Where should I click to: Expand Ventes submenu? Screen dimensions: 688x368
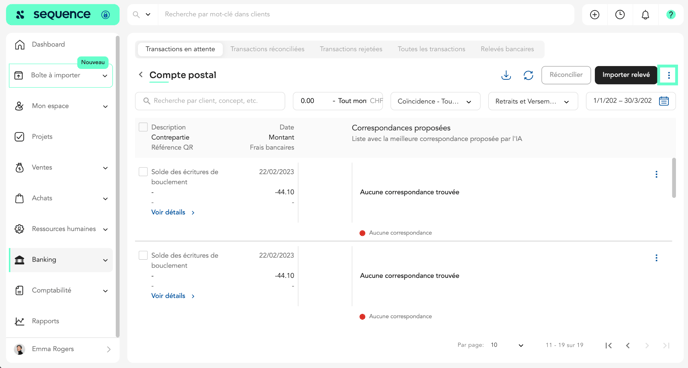[105, 168]
